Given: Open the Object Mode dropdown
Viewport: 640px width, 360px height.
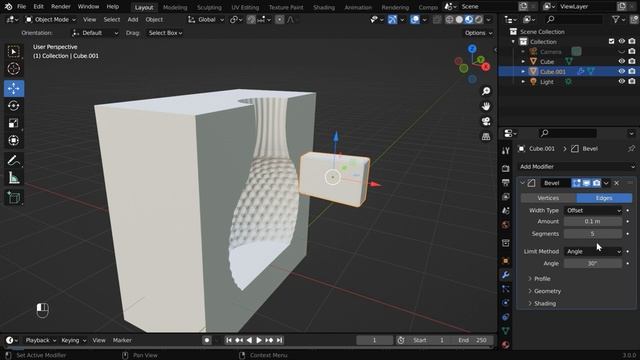Looking at the screenshot, I should pyautogui.click(x=51, y=19).
